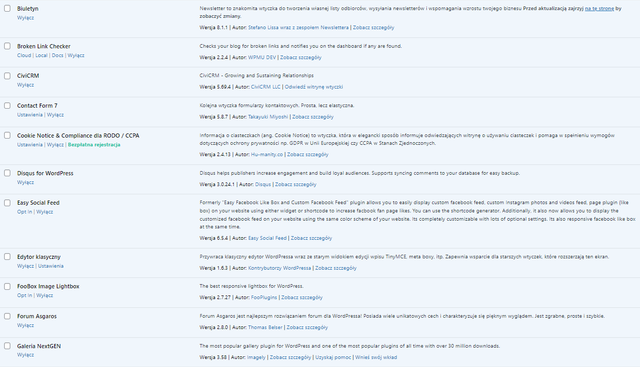Click Opt In under Easy Social Feed

tap(24, 212)
